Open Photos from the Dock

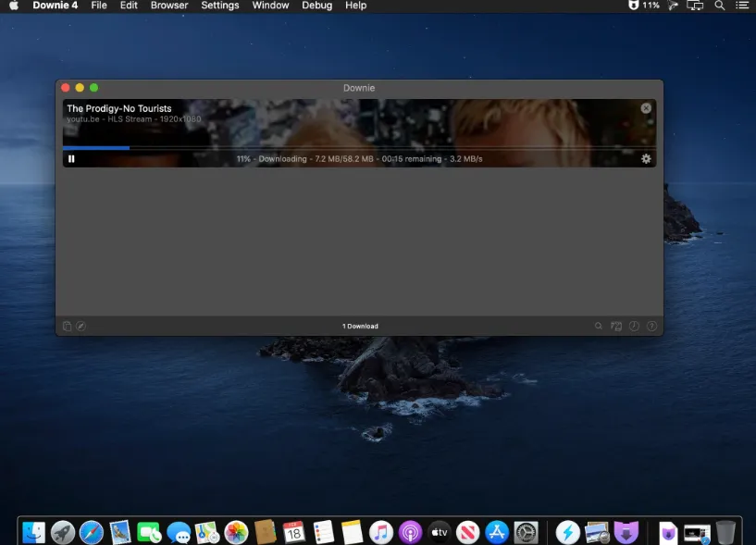pyautogui.click(x=236, y=532)
